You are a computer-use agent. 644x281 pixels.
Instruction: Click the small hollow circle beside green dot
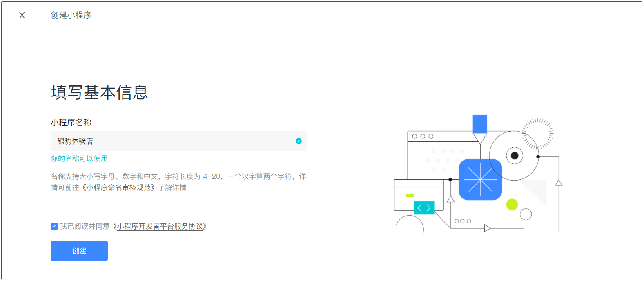526,214
